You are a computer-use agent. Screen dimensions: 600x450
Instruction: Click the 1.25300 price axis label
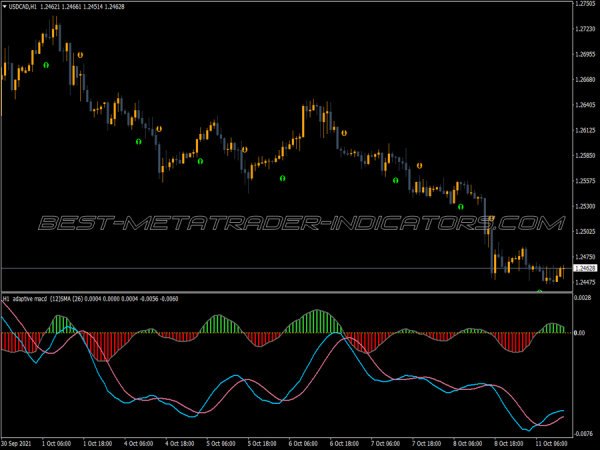coord(585,206)
